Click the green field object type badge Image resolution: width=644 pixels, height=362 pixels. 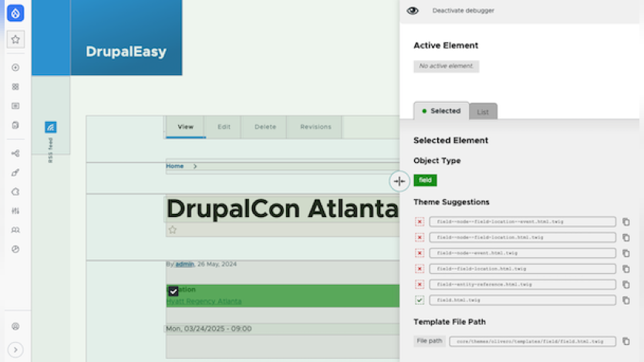click(425, 180)
